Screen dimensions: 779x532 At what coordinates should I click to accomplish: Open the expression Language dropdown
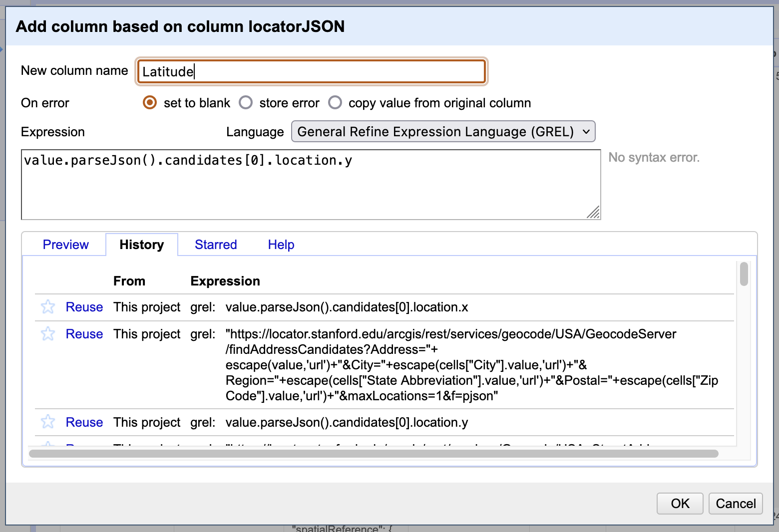point(443,132)
